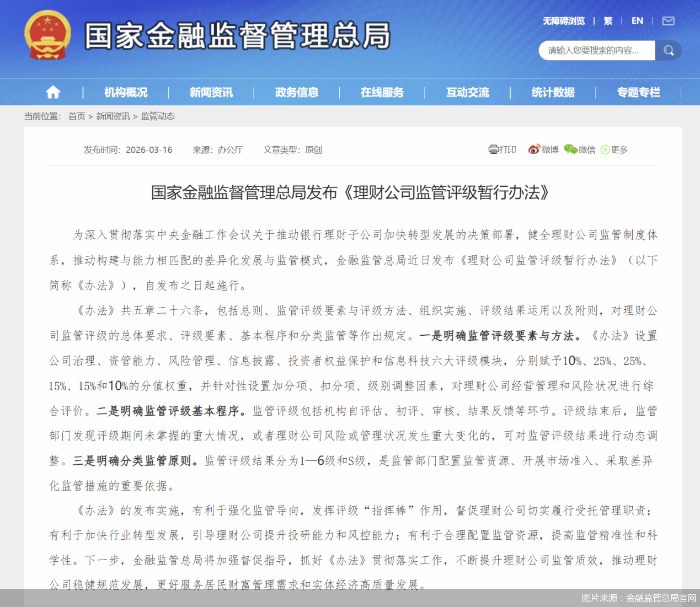
Task: Open the 新闻资讯 navigation menu
Action: pyautogui.click(x=212, y=92)
